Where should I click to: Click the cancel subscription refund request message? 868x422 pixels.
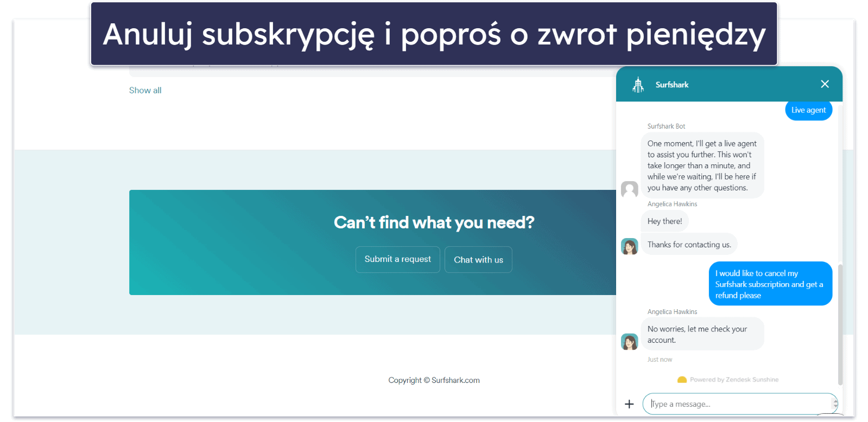[x=770, y=284]
